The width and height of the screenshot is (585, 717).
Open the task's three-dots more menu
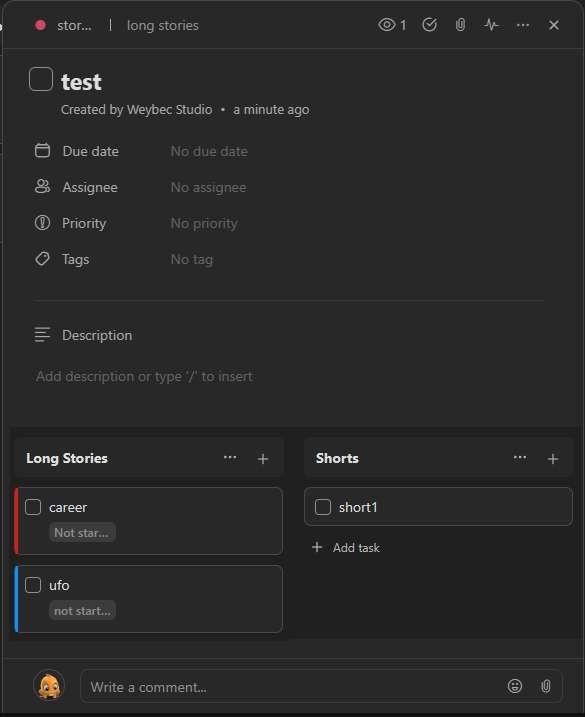pos(522,25)
